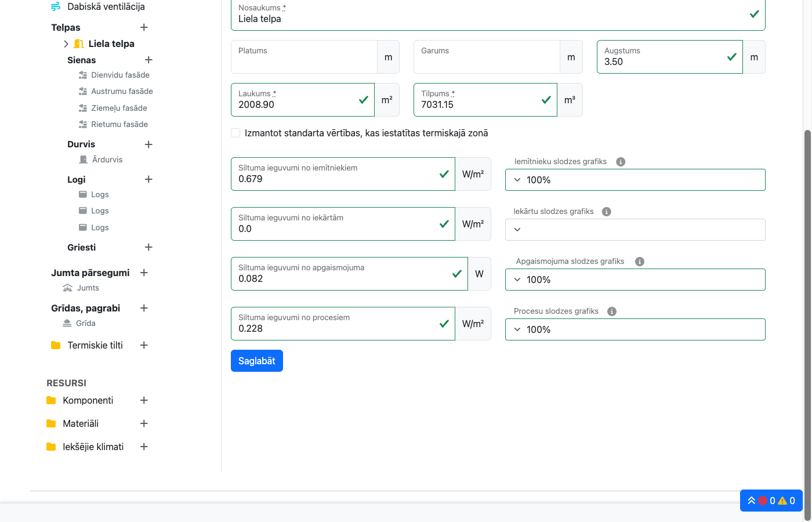Screen dimensions: 812x522
Task: Open the empty Iekārtu slodzes grafiks dropdown
Action: 635,230
